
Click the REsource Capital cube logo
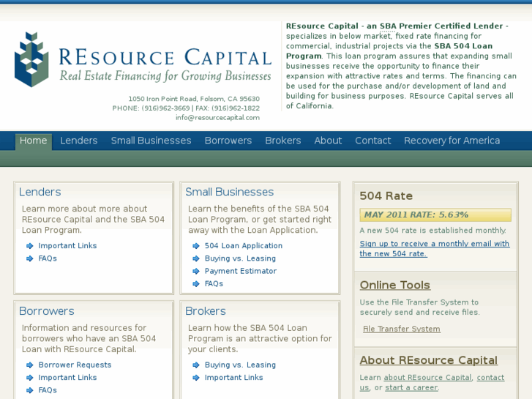pyautogui.click(x=31, y=59)
